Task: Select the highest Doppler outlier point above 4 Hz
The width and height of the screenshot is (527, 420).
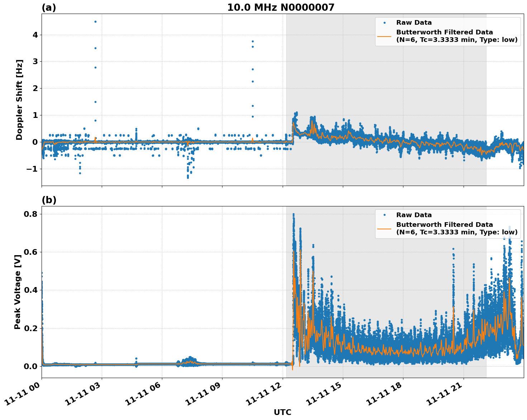Action: 95,22
